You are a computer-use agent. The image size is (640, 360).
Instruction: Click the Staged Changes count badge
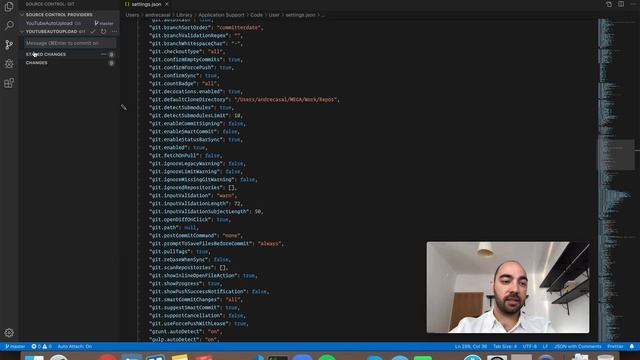tap(111, 54)
